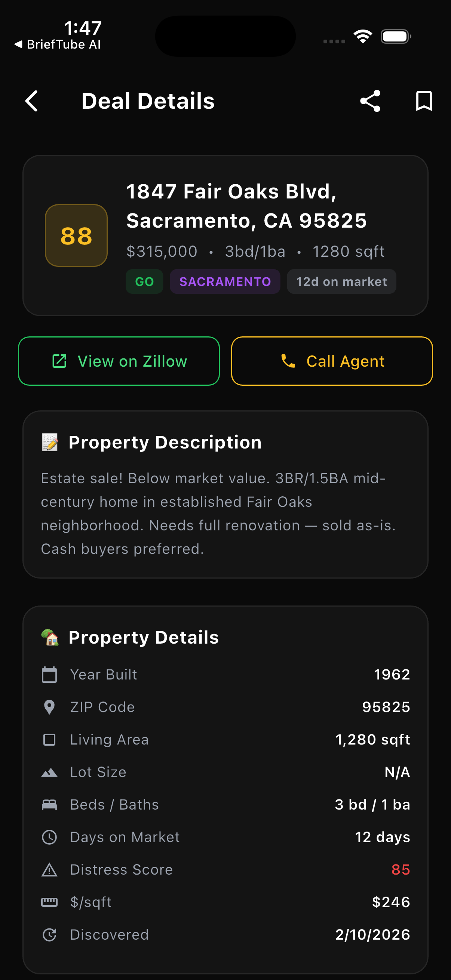451x980 pixels.
Task: Tap the 88 deal score badge
Action: coord(76,236)
